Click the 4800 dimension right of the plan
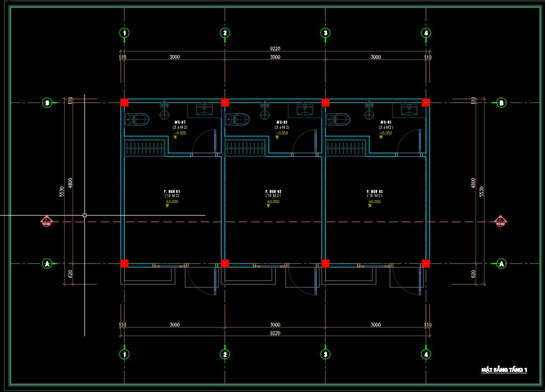Viewport: 545px width, 392px height. [x=473, y=183]
